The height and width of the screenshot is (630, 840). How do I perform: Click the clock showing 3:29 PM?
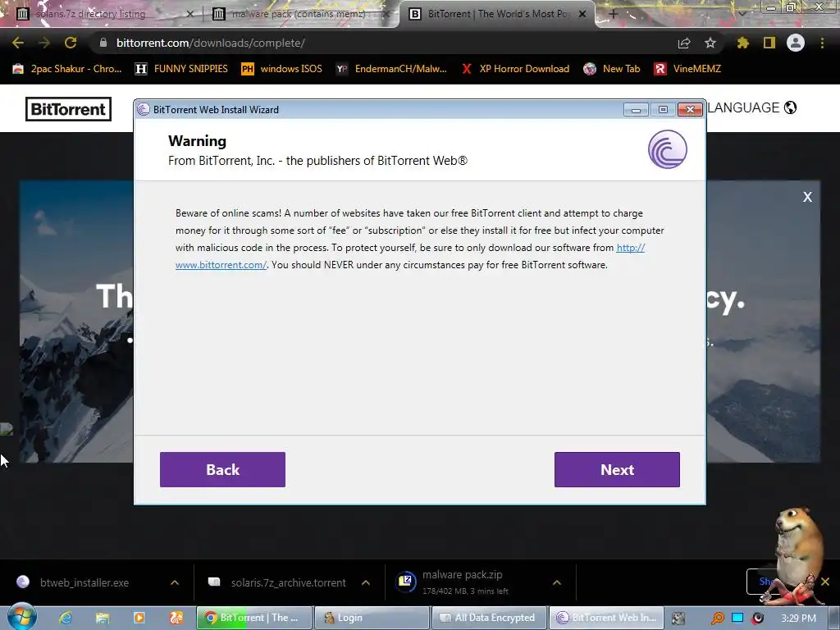(x=798, y=618)
